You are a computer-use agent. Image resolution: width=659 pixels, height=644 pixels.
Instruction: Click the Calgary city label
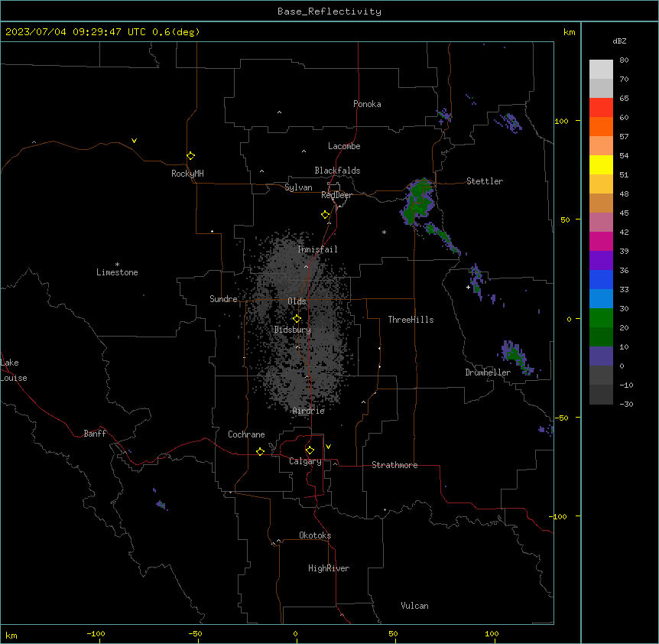tap(305, 461)
